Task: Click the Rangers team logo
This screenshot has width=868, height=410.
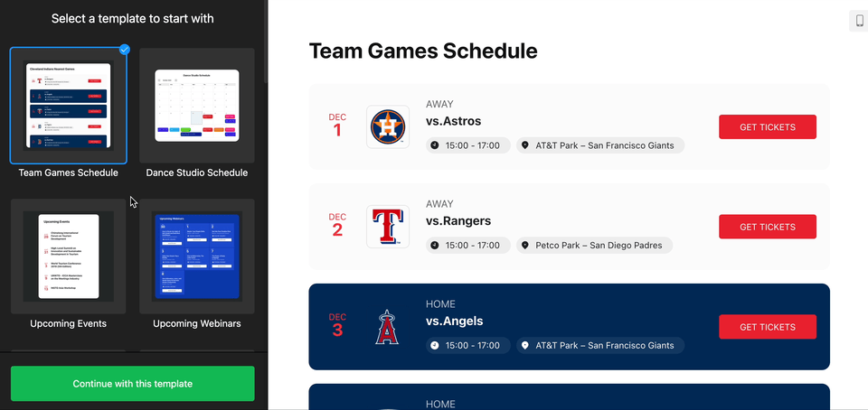Action: (x=388, y=227)
